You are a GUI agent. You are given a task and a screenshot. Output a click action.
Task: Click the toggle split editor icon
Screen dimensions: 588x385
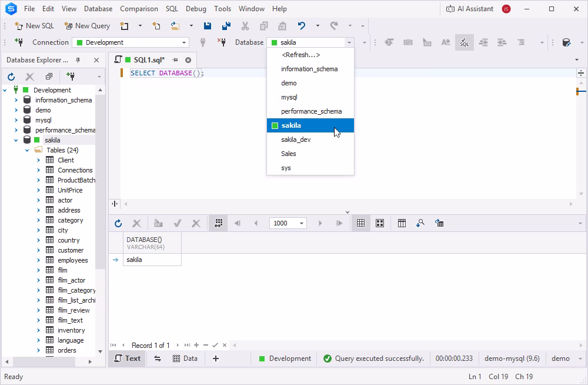[581, 73]
